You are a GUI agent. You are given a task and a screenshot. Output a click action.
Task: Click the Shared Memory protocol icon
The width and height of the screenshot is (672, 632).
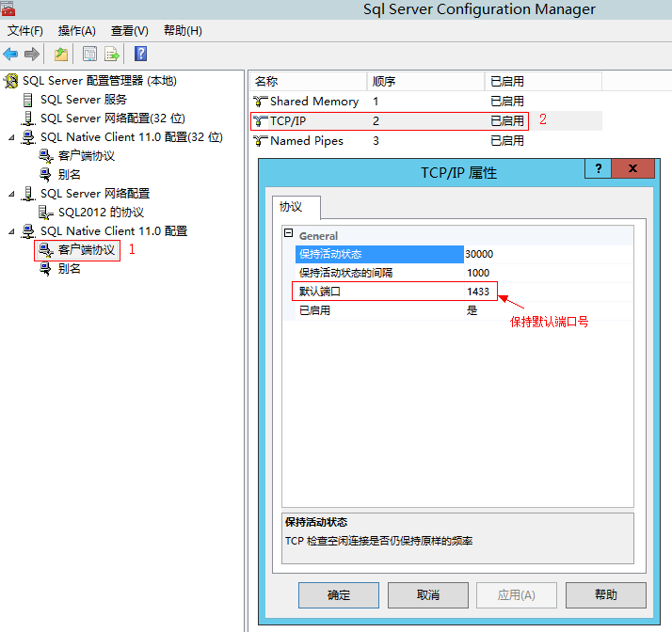coord(260,102)
